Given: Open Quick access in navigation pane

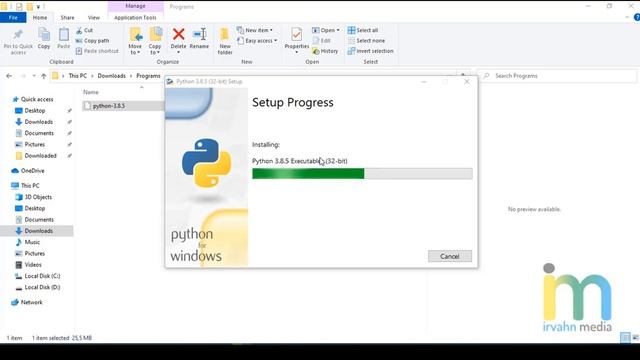Looking at the screenshot, I should coord(37,99).
